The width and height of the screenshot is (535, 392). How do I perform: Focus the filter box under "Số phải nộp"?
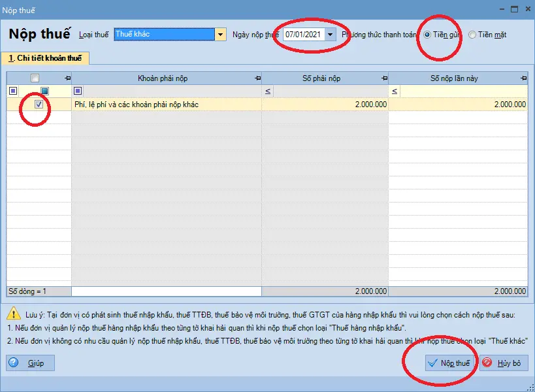coord(330,91)
